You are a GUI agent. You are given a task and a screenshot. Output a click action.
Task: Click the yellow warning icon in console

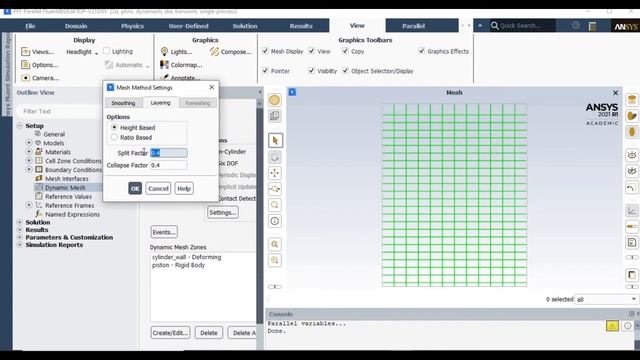pos(612,326)
